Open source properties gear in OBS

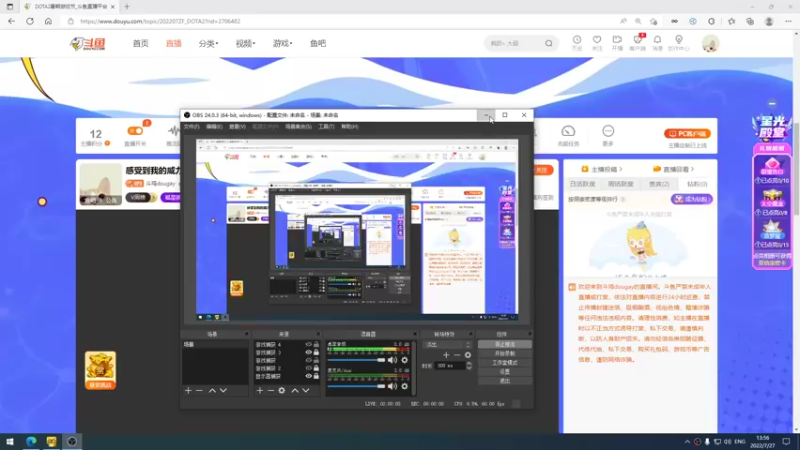[282, 390]
